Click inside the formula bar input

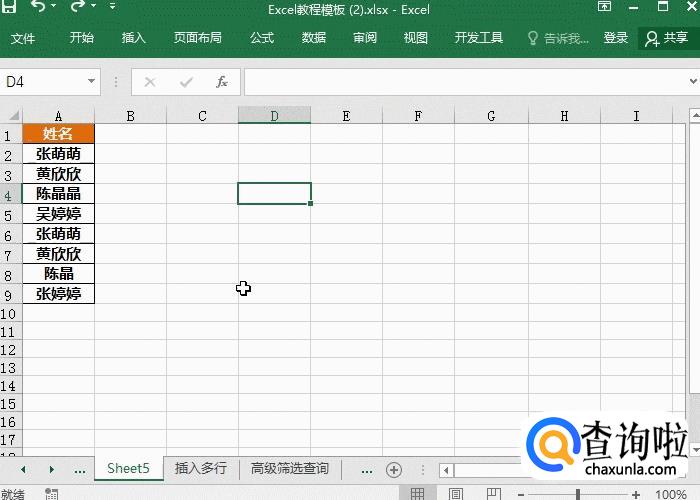pyautogui.click(x=464, y=82)
